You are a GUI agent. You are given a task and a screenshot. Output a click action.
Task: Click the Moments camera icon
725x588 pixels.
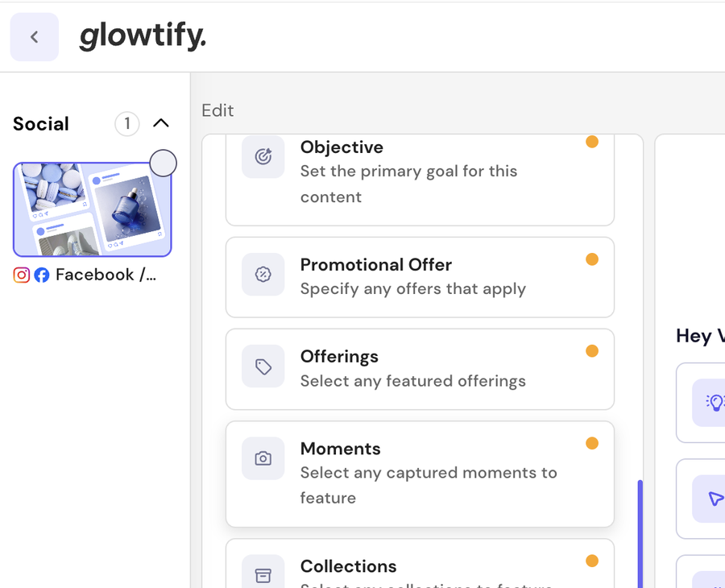point(263,458)
